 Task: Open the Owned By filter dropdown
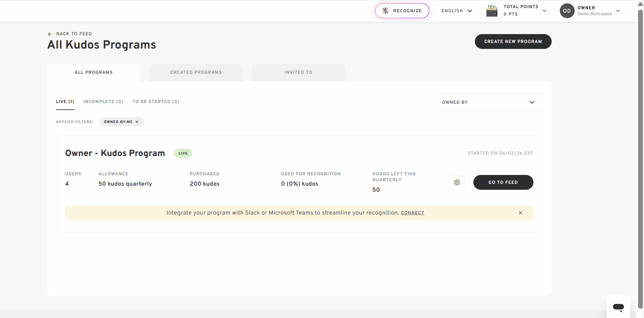tap(489, 102)
